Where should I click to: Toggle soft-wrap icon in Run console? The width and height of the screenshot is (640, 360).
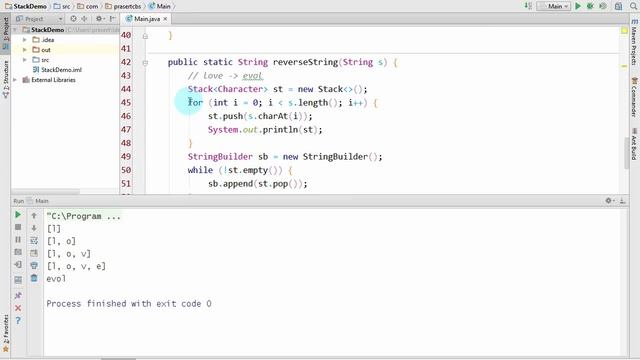pos(34,240)
